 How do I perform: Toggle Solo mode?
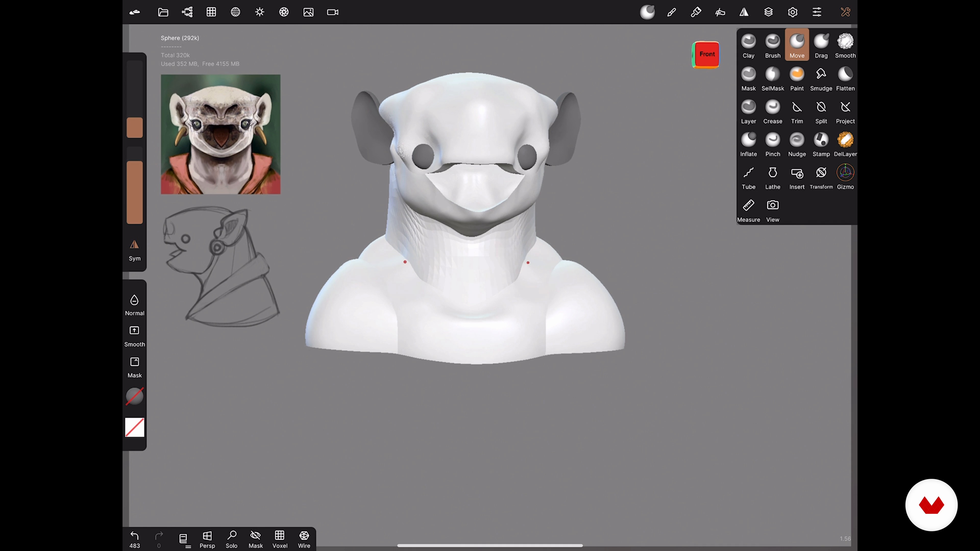[x=231, y=540]
